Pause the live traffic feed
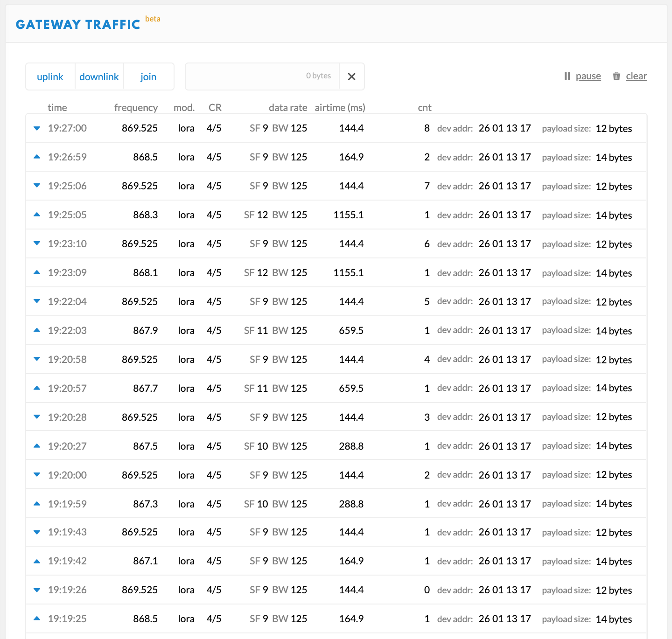Screen dimensions: 672x639 (588, 76)
